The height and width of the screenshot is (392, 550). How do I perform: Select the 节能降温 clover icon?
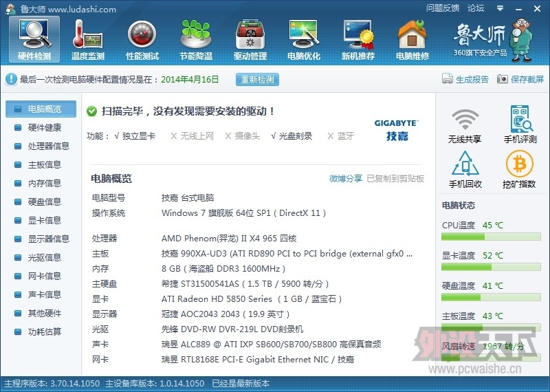point(196,39)
